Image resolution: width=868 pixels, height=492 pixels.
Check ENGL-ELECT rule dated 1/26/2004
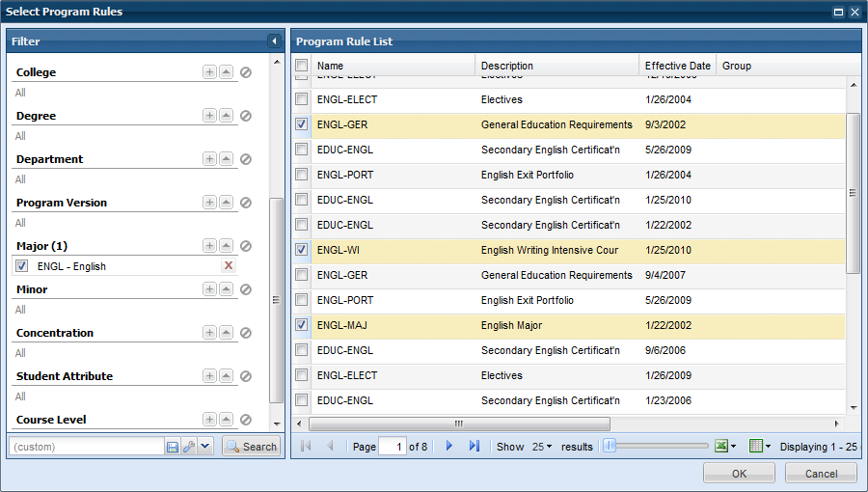[x=301, y=99]
